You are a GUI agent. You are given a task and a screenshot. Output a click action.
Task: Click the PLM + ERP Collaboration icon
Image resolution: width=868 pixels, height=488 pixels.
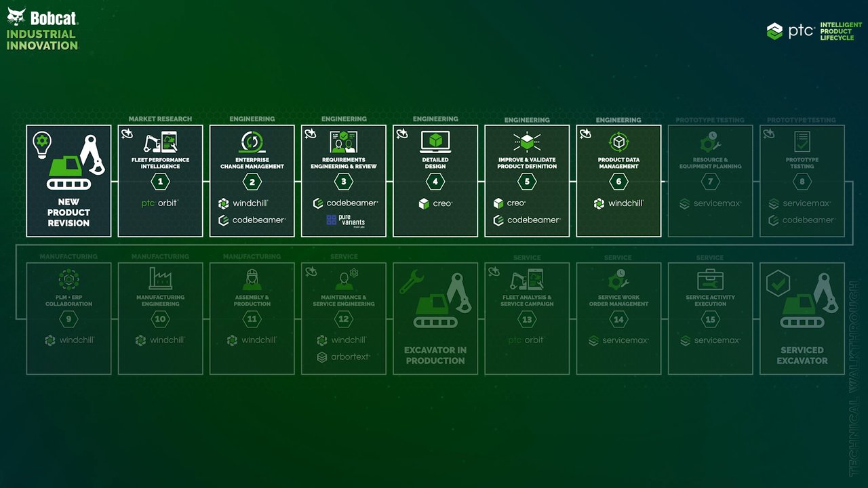[69, 279]
